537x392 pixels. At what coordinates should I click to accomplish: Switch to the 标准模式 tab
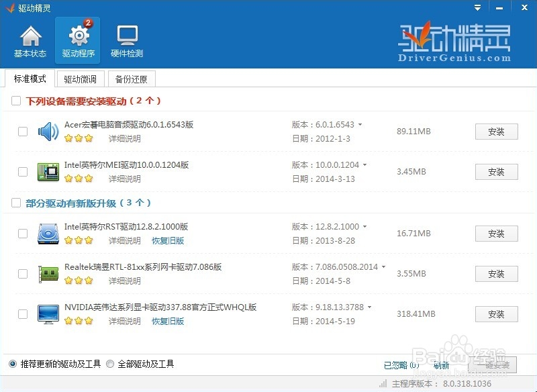pos(30,79)
